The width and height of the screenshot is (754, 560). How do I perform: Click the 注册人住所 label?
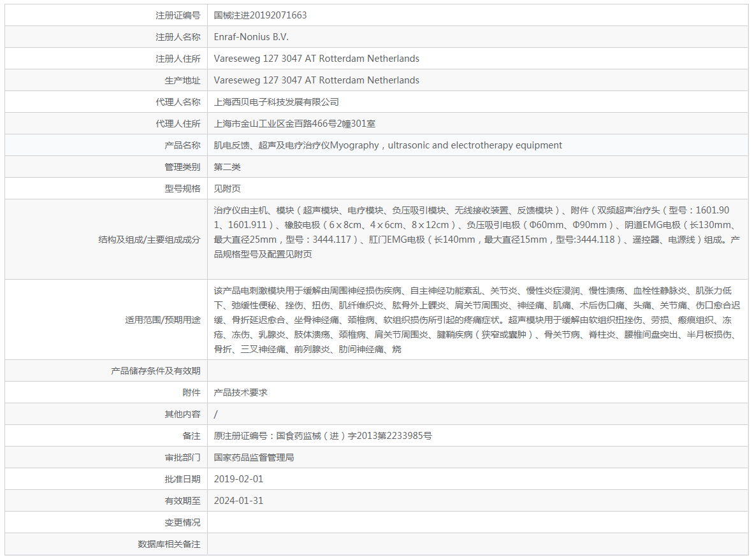click(178, 59)
